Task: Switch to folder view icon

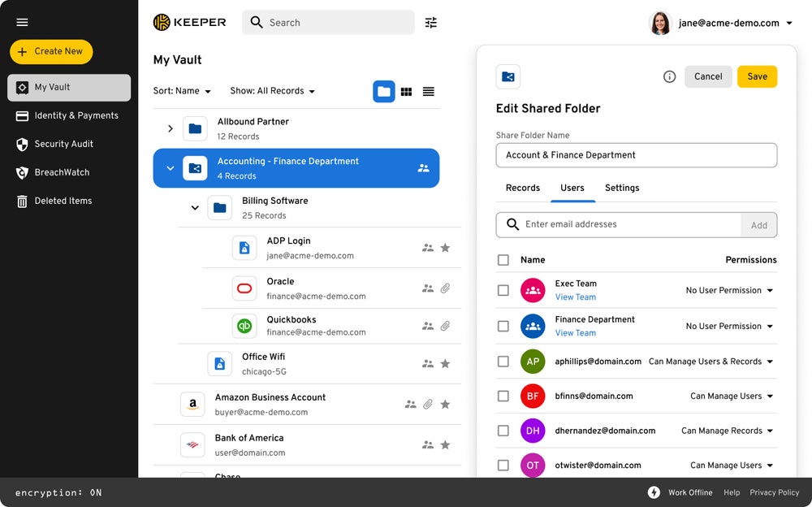Action: click(384, 92)
